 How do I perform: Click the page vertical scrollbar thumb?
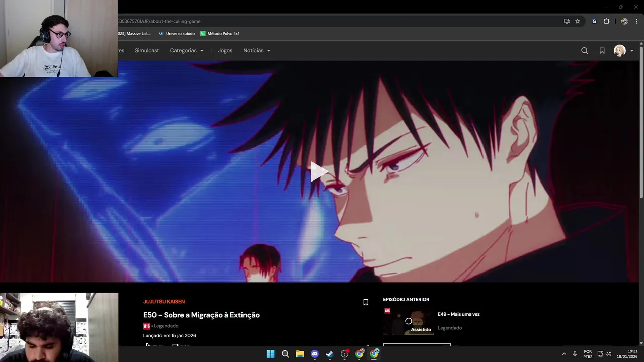pos(641,122)
